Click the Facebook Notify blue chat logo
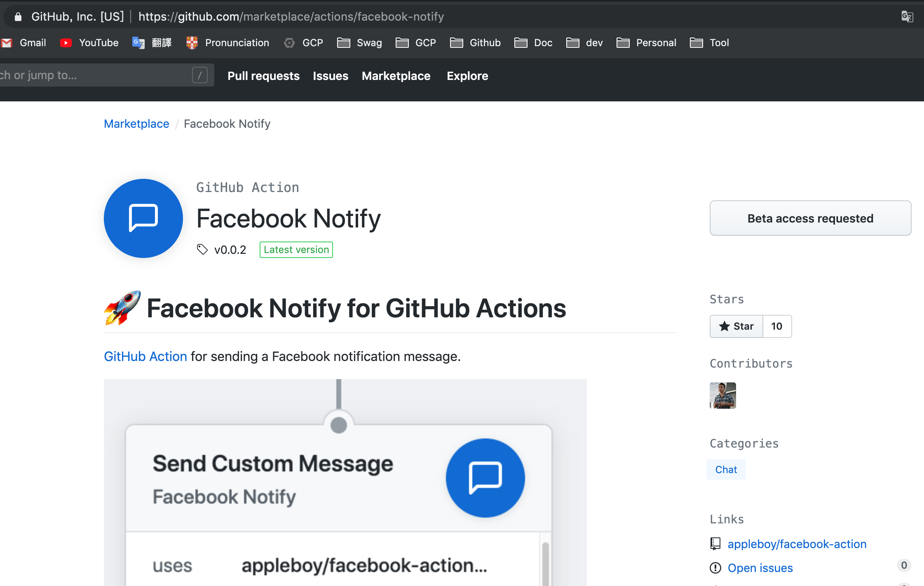The height and width of the screenshot is (586, 924). (143, 218)
